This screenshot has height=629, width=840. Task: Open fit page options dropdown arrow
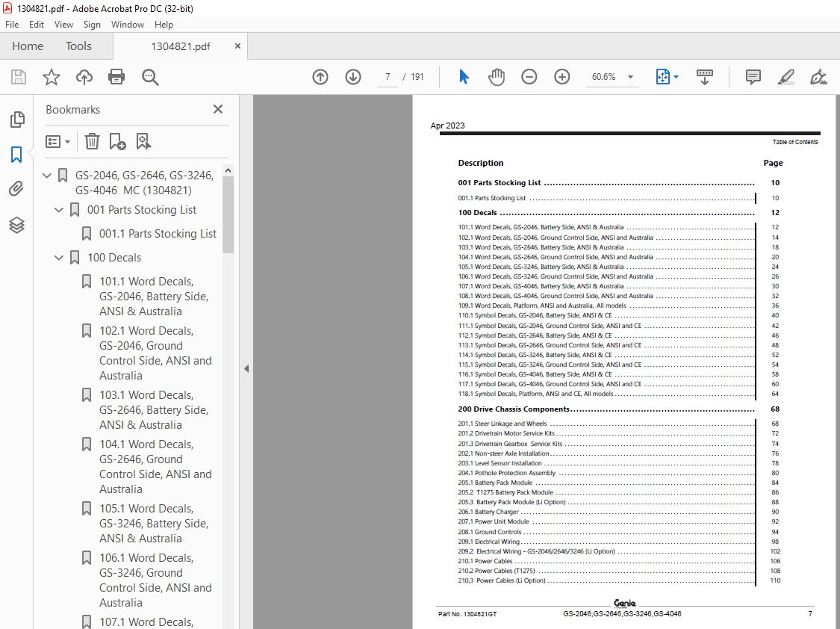pos(676,77)
